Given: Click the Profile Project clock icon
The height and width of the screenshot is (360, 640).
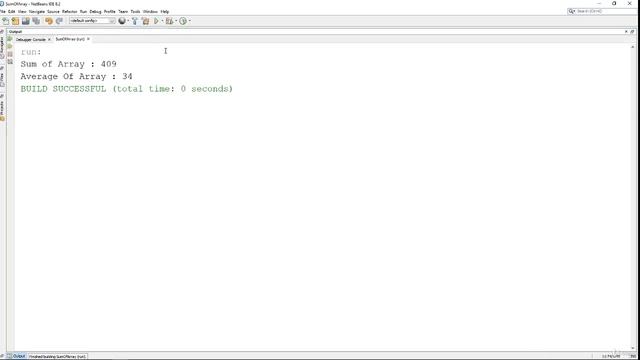Looking at the screenshot, I should 183,21.
